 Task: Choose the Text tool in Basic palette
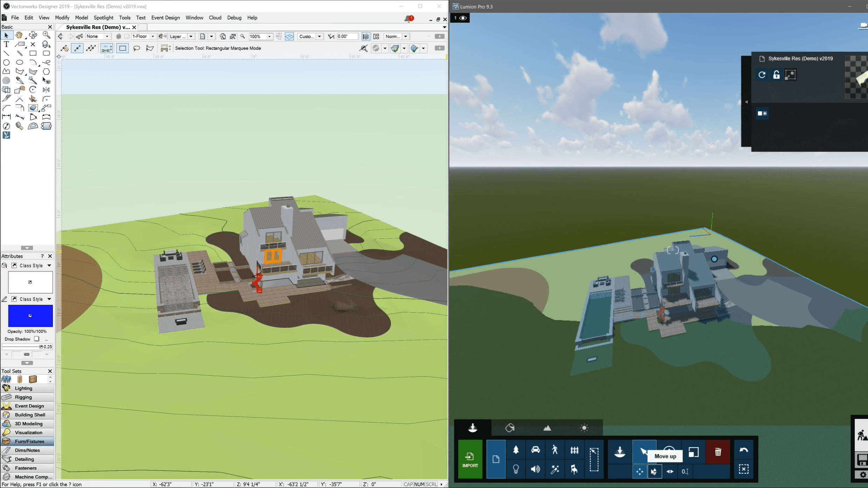pos(6,44)
